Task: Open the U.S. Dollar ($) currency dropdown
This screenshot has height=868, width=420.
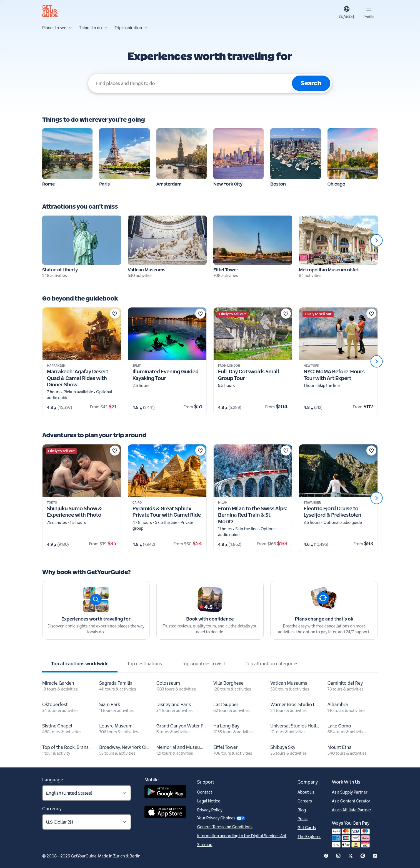Action: click(86, 822)
